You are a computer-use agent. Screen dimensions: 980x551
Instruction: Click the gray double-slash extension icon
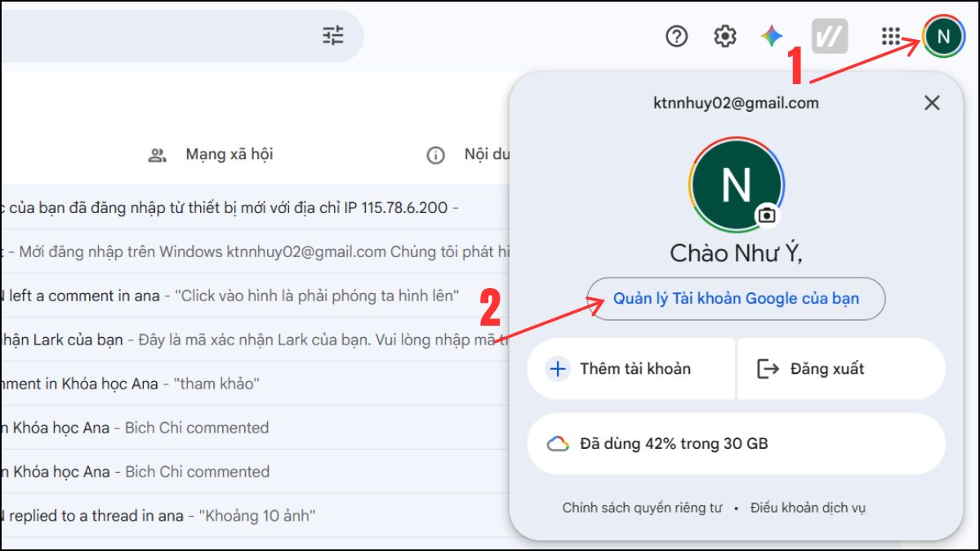pos(830,36)
